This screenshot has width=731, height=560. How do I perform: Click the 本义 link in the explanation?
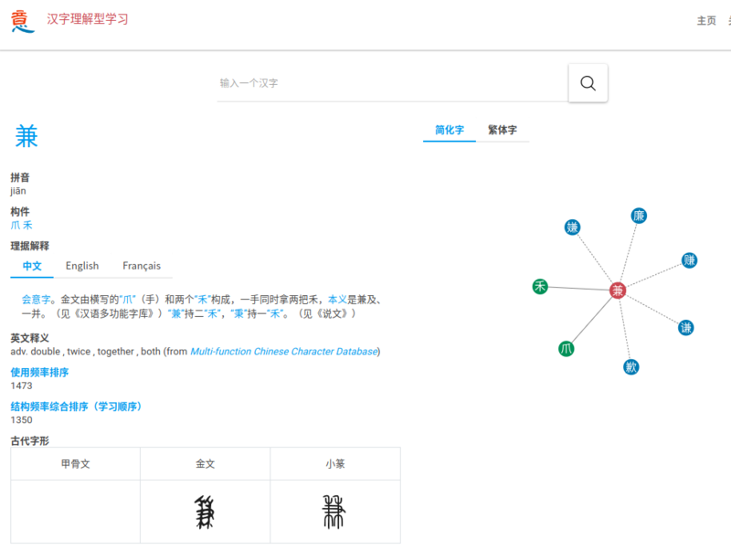(x=337, y=300)
